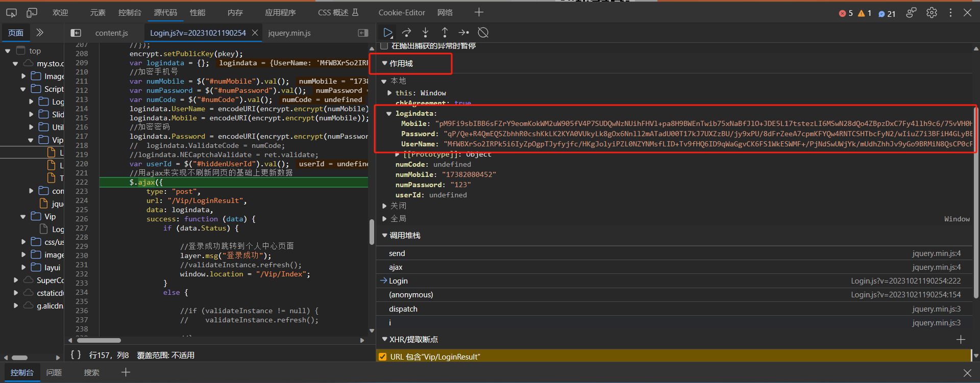980x383 pixels.
Task: Open the 网络 Network tab
Action: (x=445, y=12)
